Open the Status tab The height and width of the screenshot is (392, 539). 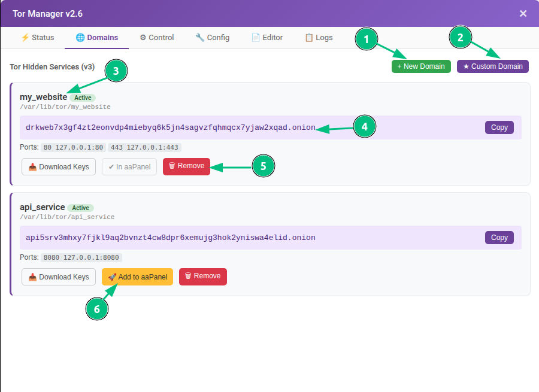click(38, 38)
